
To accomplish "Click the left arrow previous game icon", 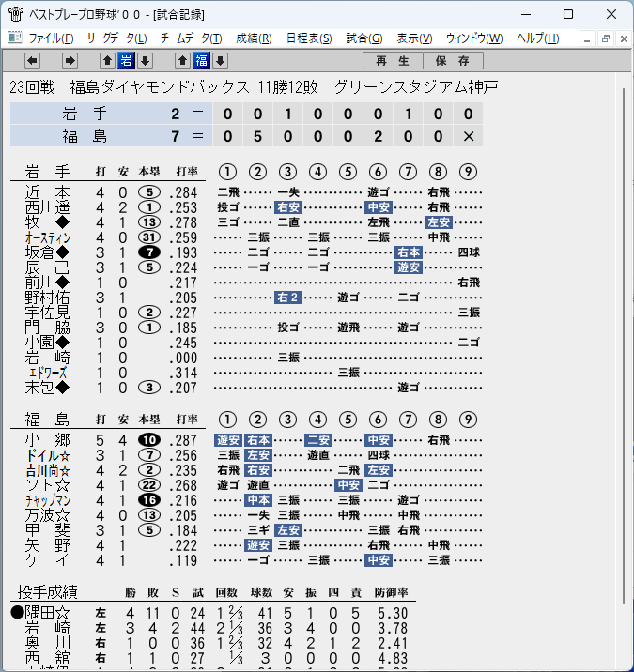I will pos(32,61).
